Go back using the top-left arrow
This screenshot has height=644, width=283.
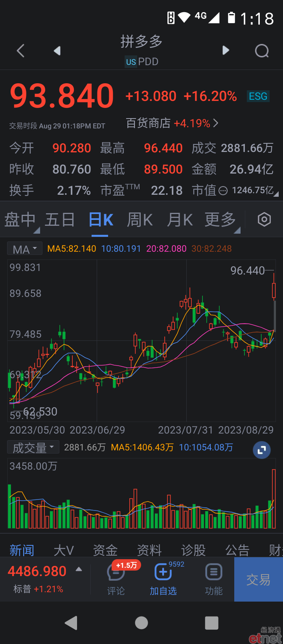(x=21, y=51)
